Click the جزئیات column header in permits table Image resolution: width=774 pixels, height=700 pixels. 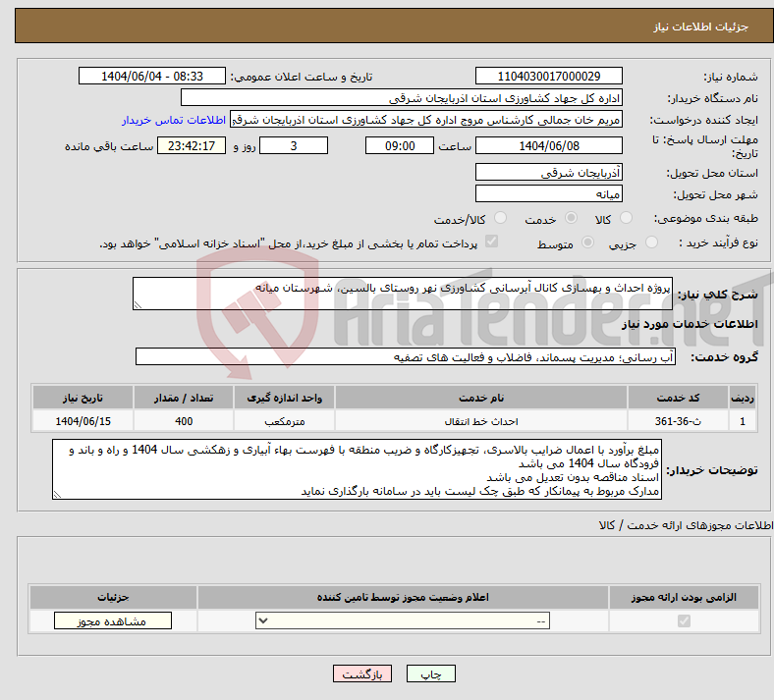click(113, 597)
